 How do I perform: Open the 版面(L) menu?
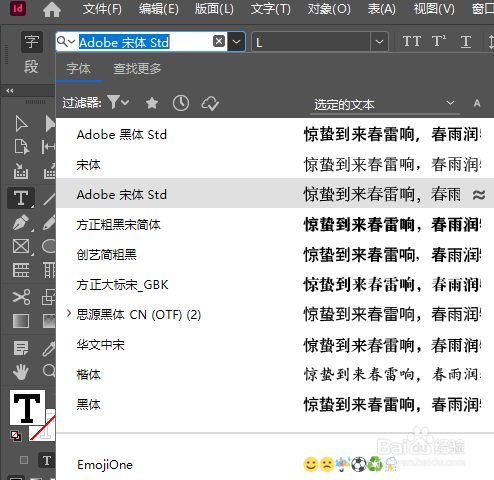click(x=214, y=9)
